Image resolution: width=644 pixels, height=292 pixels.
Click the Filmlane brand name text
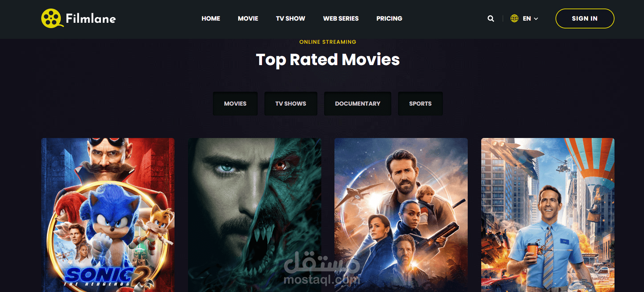click(x=91, y=18)
